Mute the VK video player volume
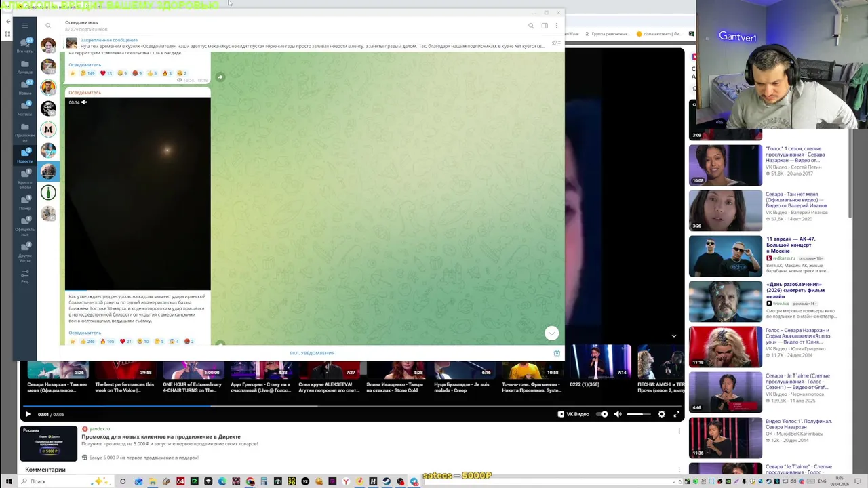Image resolution: width=868 pixels, height=488 pixels. point(618,414)
